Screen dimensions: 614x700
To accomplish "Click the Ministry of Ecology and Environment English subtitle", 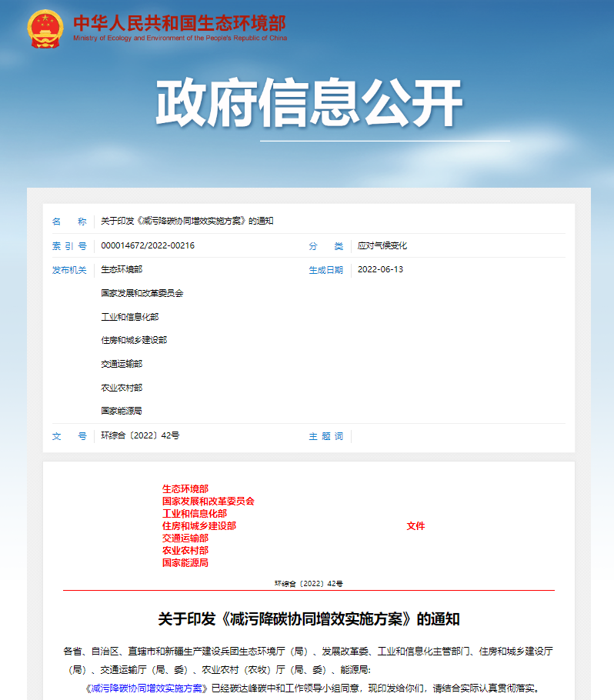I will pyautogui.click(x=180, y=38).
